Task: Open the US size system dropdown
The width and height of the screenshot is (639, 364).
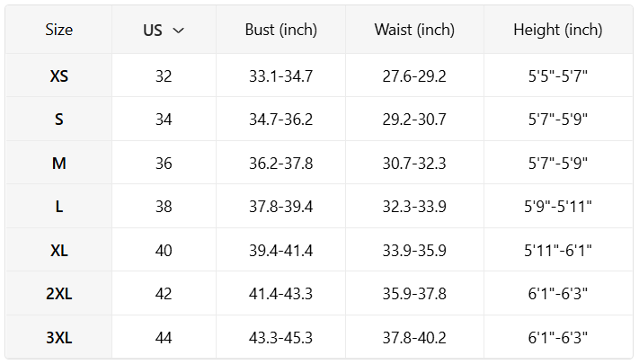Action: tap(164, 31)
